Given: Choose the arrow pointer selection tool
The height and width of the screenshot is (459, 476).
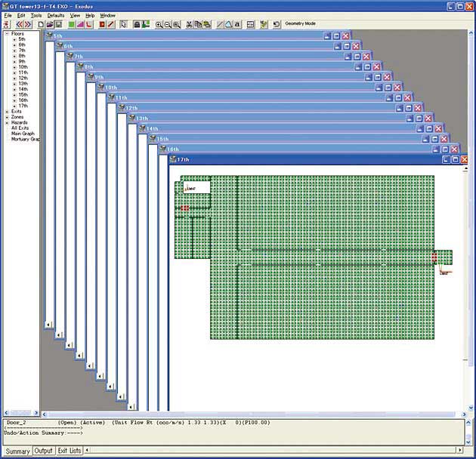Looking at the screenshot, I should (123, 25).
